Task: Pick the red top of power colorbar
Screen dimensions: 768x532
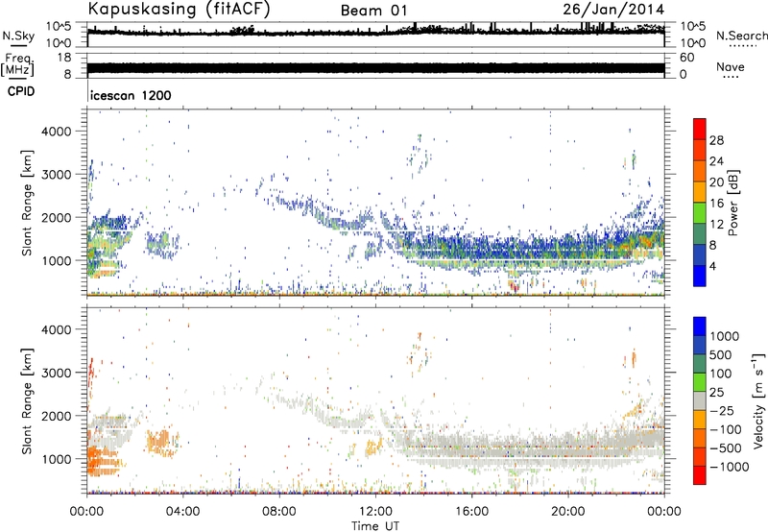Action: [700, 128]
